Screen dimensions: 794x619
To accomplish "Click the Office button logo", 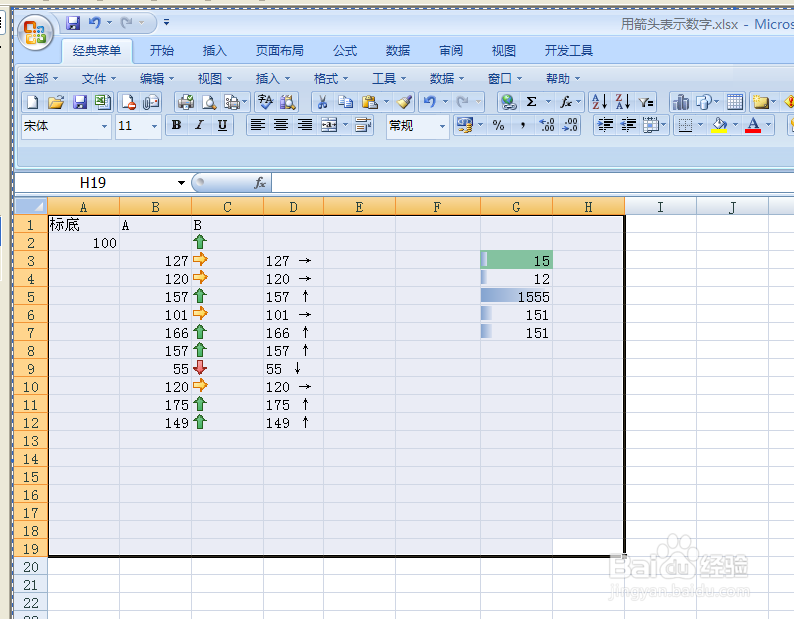I will click(x=35, y=33).
